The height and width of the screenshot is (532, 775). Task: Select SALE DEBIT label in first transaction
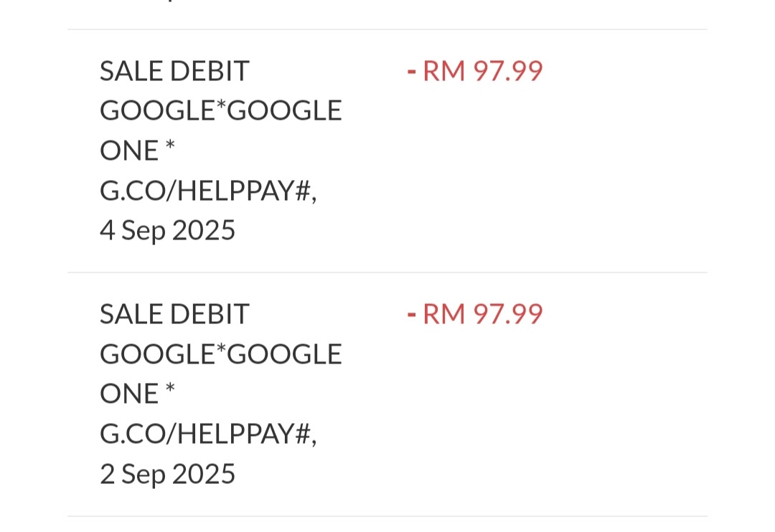tap(174, 71)
